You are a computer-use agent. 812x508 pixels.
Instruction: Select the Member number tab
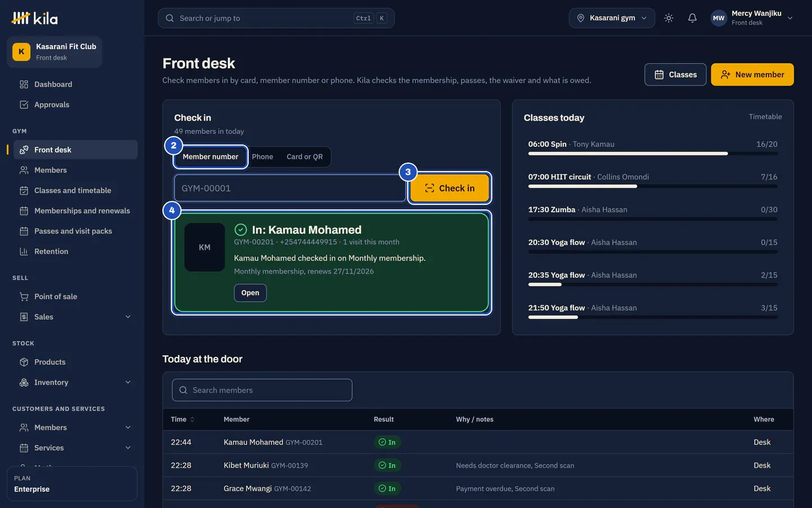(x=210, y=157)
